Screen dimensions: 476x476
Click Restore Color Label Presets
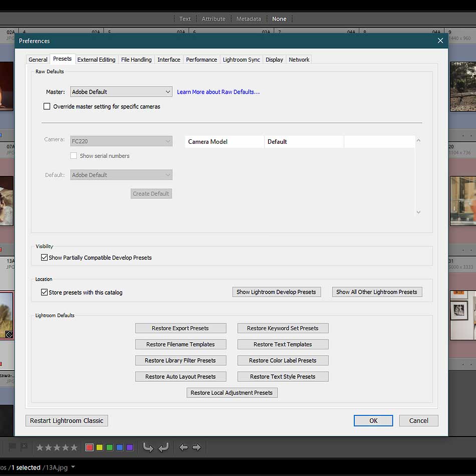point(283,360)
